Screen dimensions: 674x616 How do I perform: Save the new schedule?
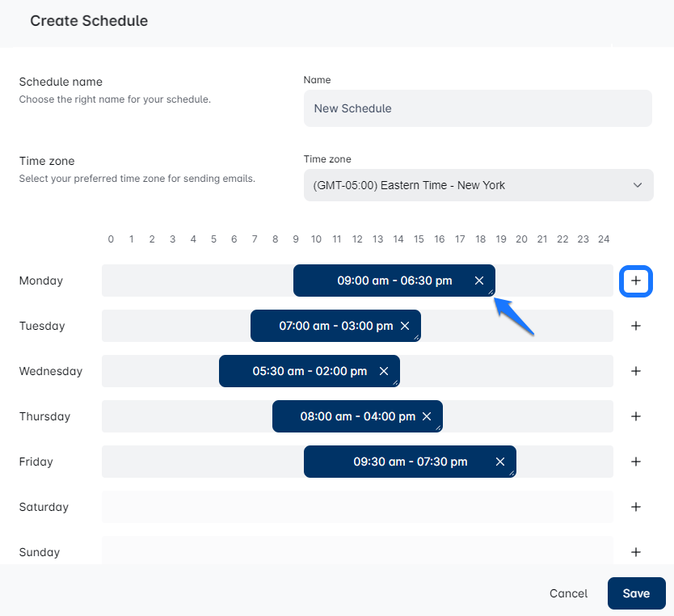tap(636, 593)
